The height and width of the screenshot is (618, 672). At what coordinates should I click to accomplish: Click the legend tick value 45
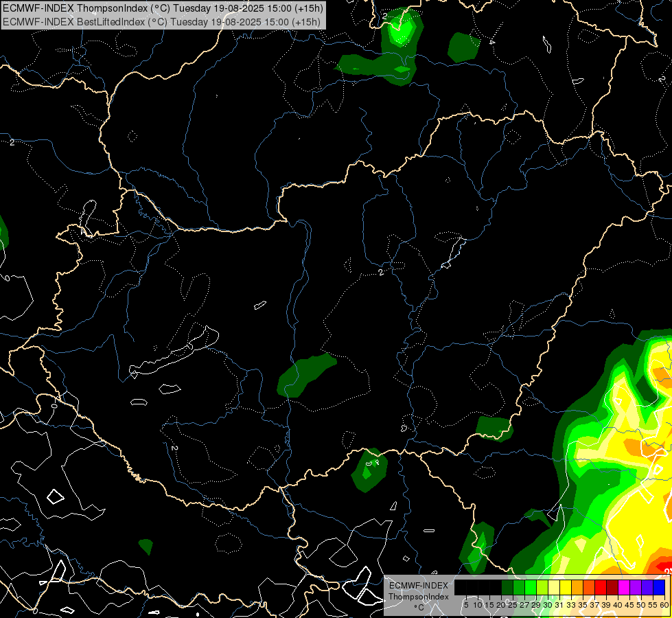pyautogui.click(x=629, y=605)
